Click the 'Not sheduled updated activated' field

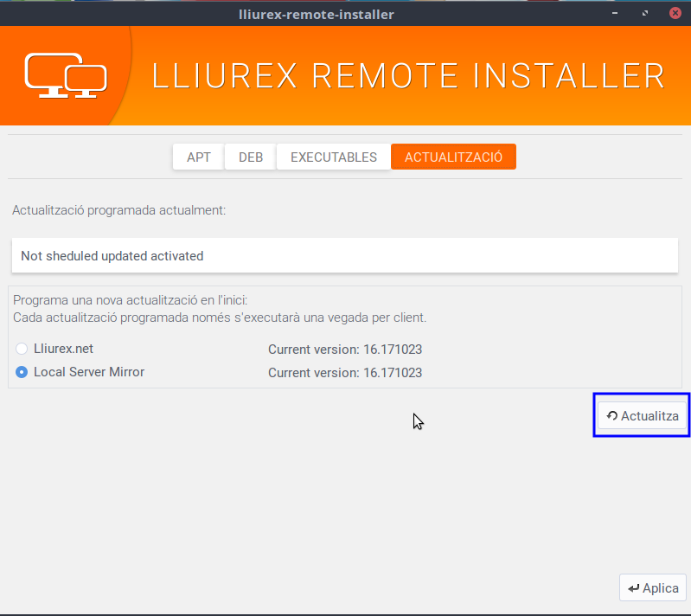[x=344, y=256]
